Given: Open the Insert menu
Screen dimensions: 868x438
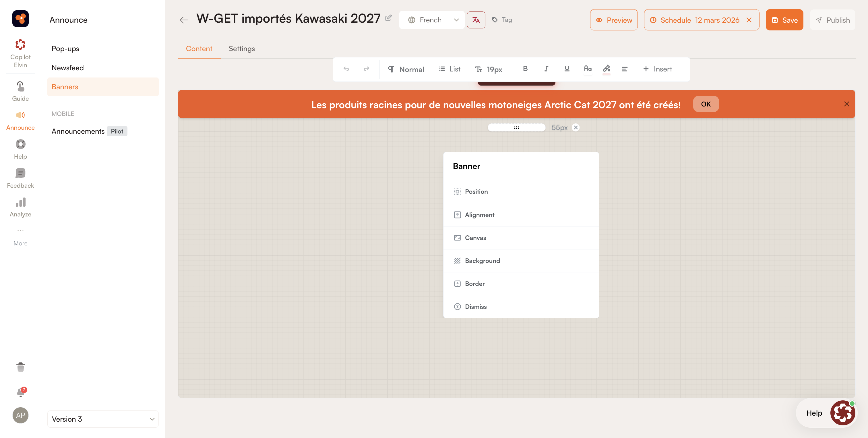Looking at the screenshot, I should pos(657,69).
